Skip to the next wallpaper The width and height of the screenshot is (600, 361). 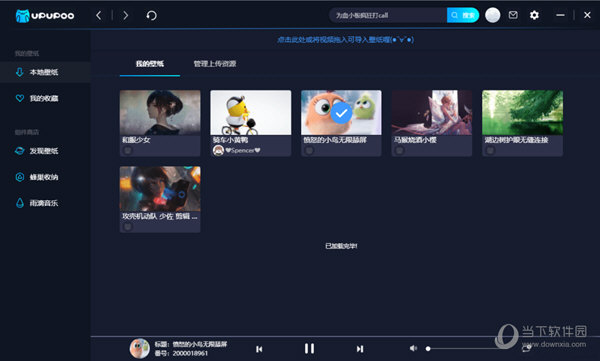point(360,349)
